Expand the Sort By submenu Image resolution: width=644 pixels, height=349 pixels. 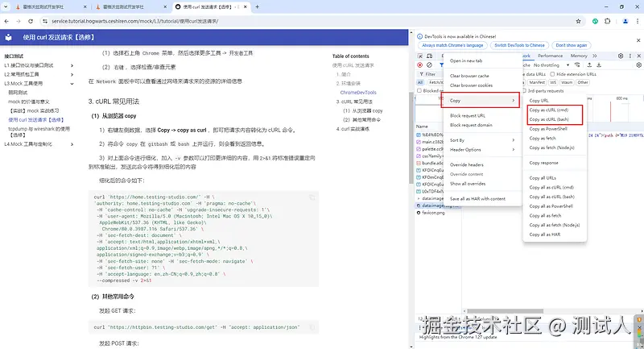pyautogui.click(x=482, y=140)
